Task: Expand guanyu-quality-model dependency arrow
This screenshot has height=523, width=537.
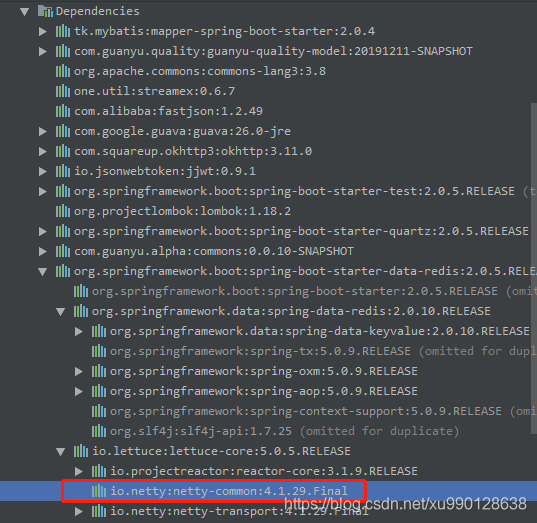Action: 42,51
